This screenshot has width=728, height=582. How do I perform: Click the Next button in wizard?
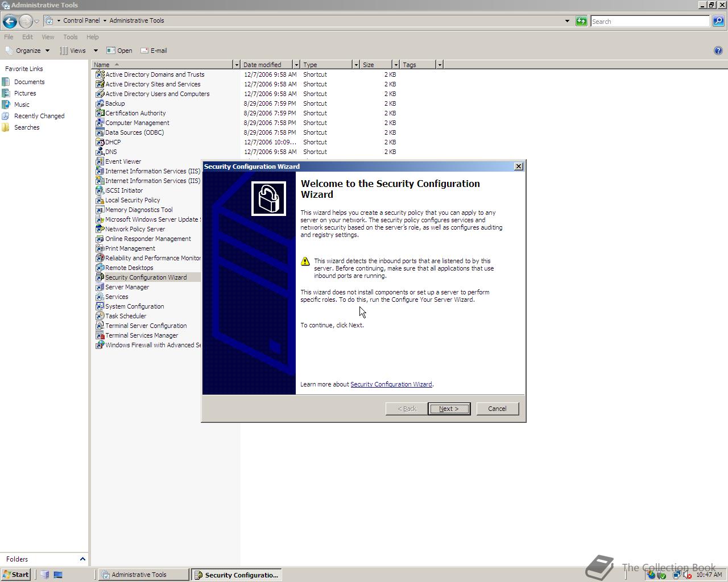(449, 409)
